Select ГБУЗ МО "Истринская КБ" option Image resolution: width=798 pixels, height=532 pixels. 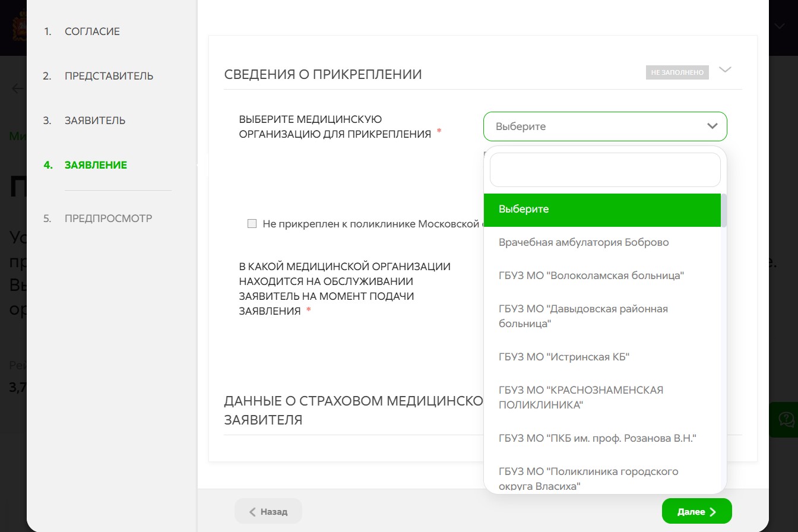pyautogui.click(x=564, y=356)
